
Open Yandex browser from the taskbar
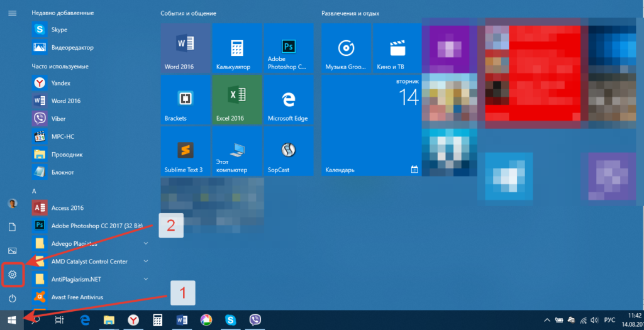click(x=133, y=320)
